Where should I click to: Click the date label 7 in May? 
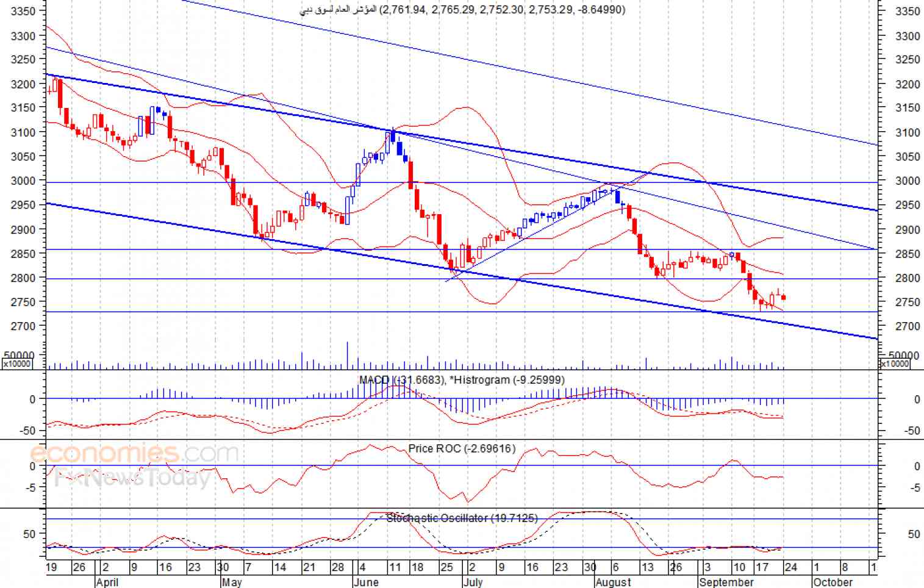(x=247, y=568)
